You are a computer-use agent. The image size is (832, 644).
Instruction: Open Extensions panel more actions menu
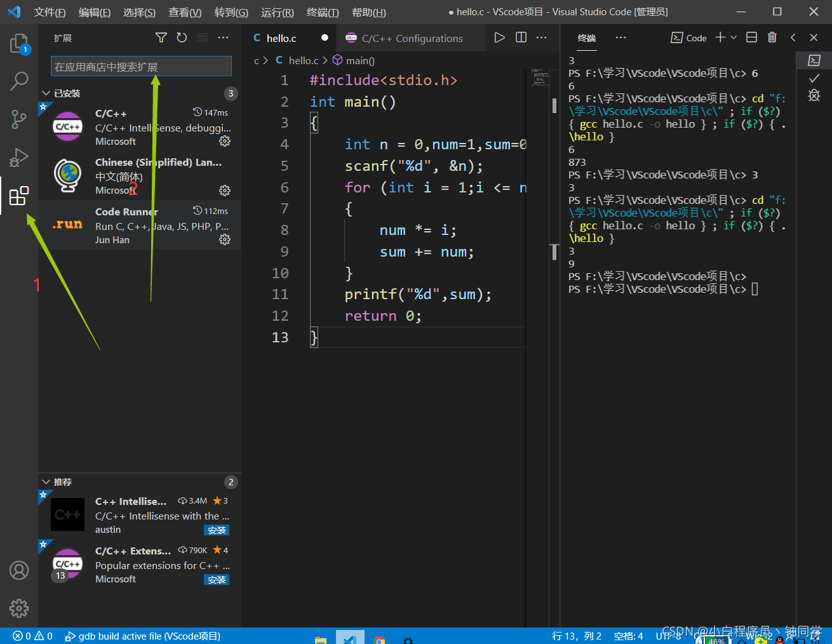(223, 38)
